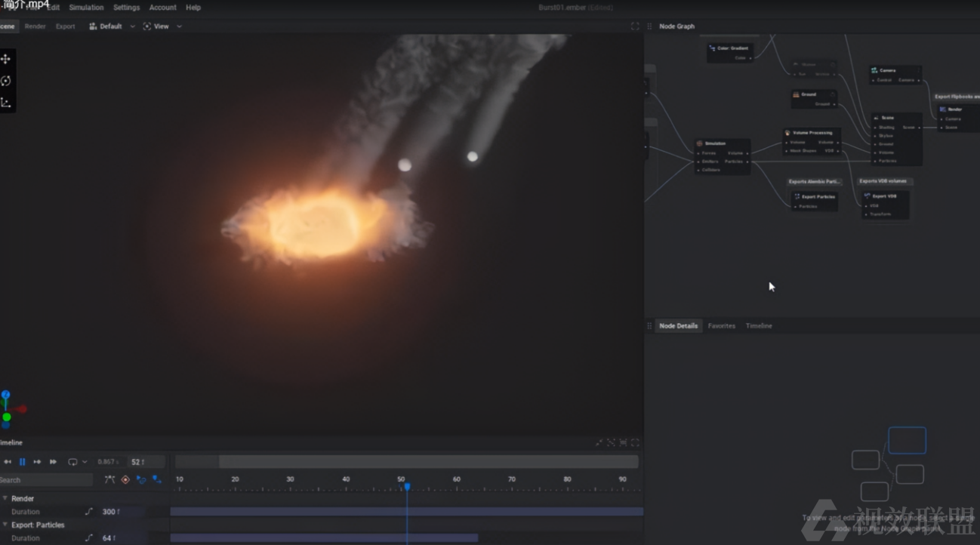Pause simulation playback in the timeline
This screenshot has height=545, width=980.
point(22,462)
